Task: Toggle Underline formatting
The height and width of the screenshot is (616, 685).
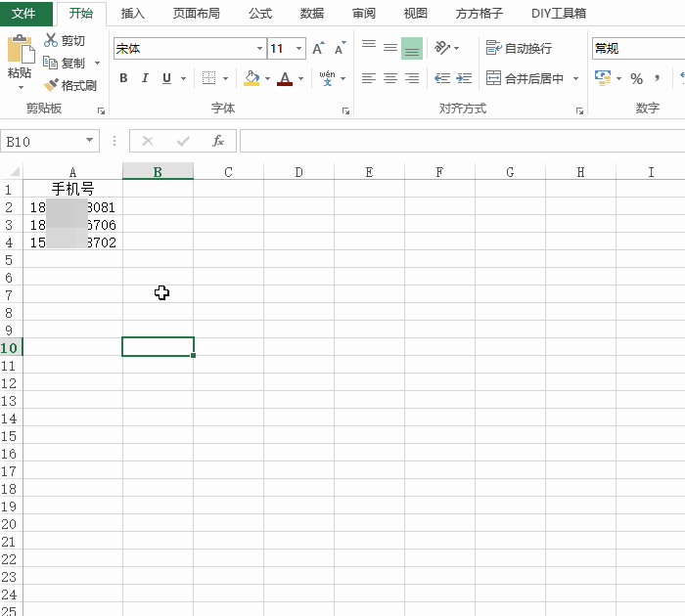Action: 166,78
